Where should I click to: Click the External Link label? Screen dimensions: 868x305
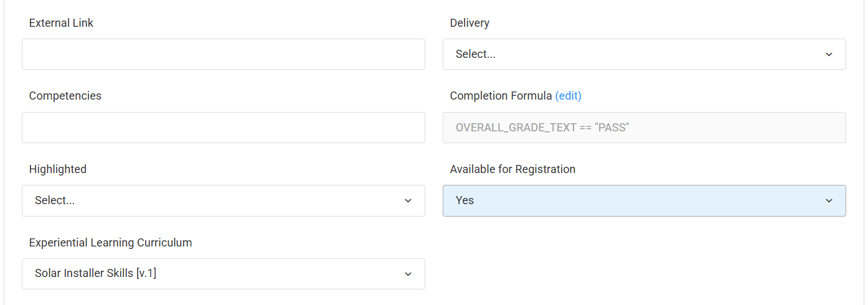tap(61, 23)
